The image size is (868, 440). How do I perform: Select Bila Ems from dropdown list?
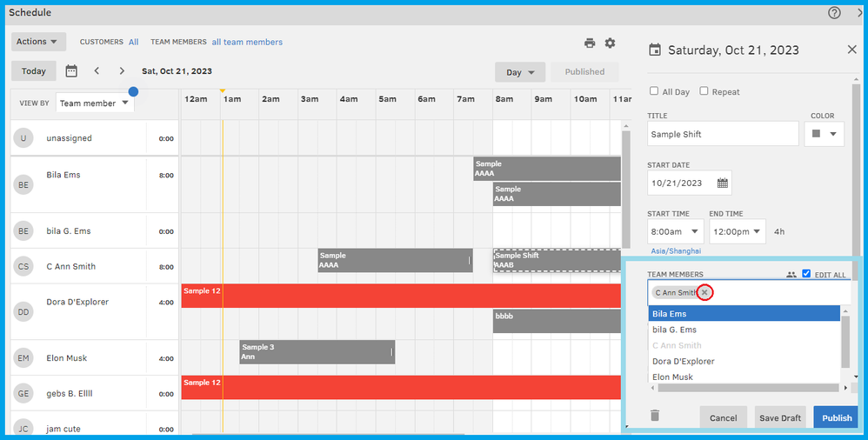744,314
